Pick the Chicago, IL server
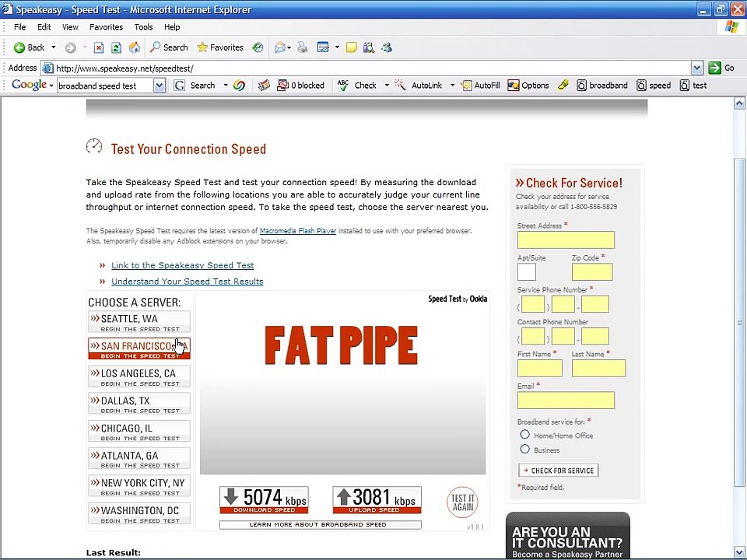This screenshot has width=747, height=560. point(139,432)
